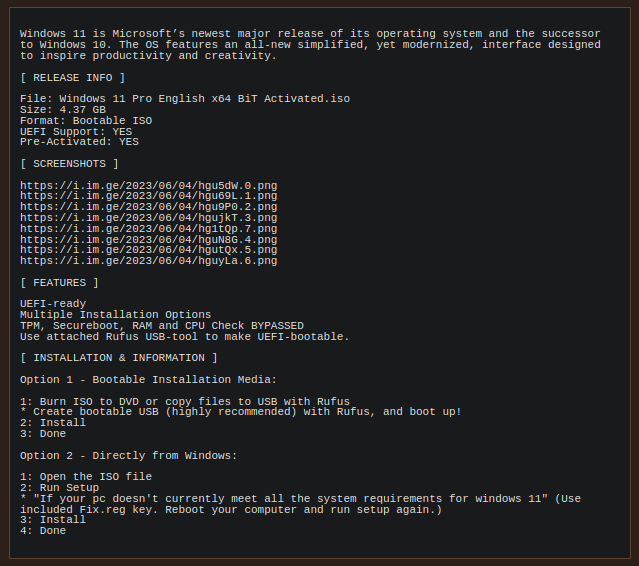Open the hgu5dW.0.png screenshot link
The image size is (639, 566).
[x=148, y=186]
